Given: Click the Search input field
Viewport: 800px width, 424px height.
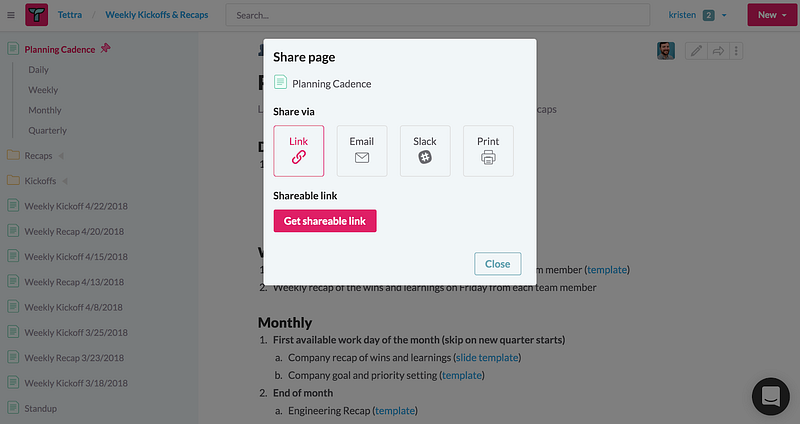Looking at the screenshot, I should (438, 15).
